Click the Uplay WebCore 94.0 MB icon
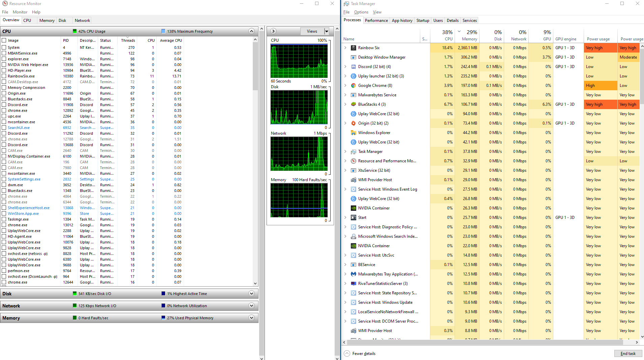 (x=353, y=114)
